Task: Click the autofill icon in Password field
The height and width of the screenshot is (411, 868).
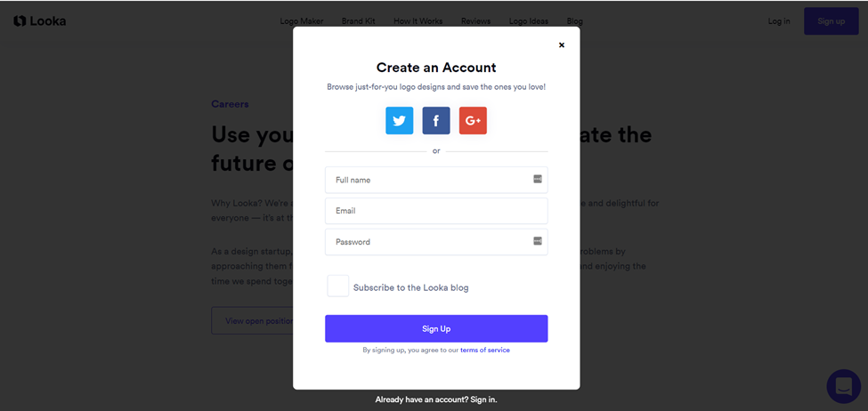Action: point(538,241)
